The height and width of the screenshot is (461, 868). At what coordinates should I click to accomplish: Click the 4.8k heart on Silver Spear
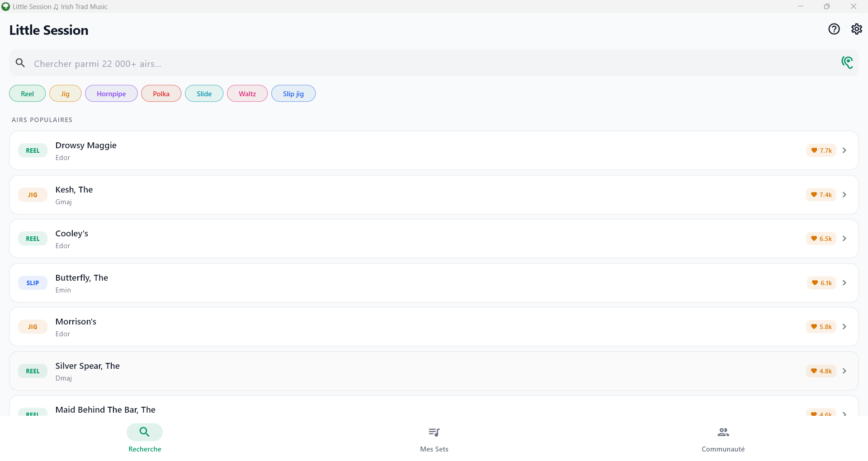tap(821, 371)
